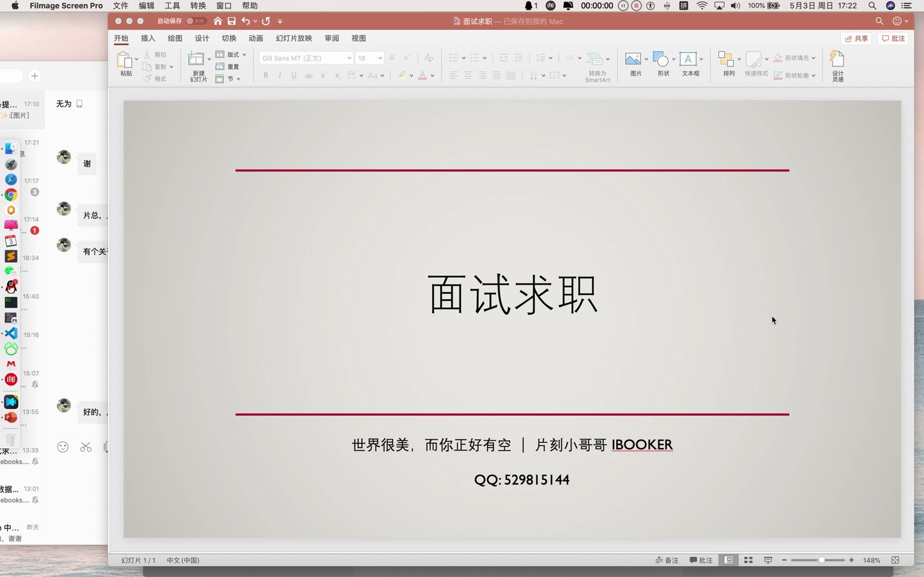This screenshot has height=577, width=924.
Task: Expand the numbered list dropdown arrow
Action: pyautogui.click(x=484, y=58)
